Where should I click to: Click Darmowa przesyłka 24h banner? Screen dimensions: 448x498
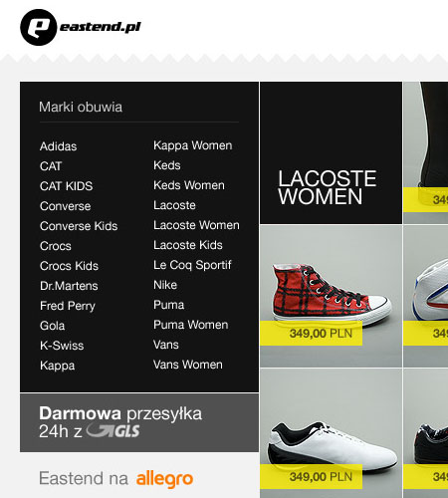139,422
